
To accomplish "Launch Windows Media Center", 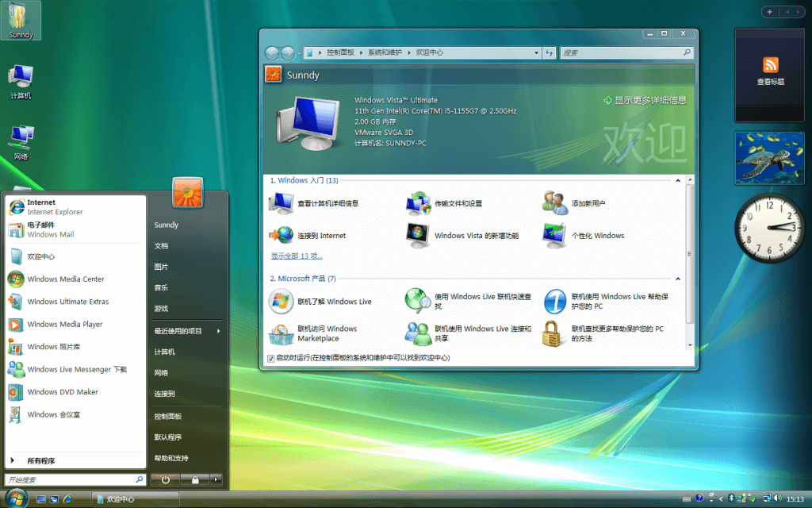I will pyautogui.click(x=75, y=279).
